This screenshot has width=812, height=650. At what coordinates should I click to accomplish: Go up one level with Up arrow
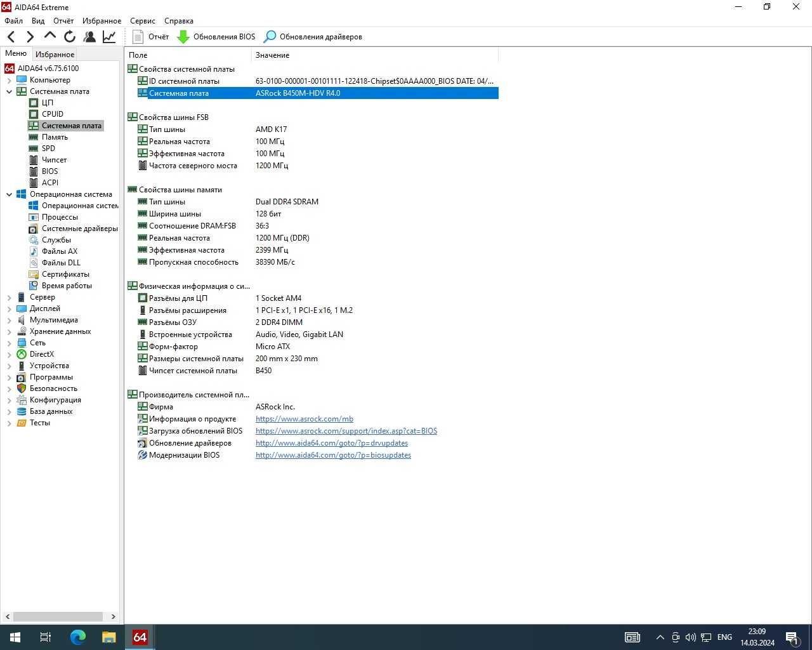50,36
